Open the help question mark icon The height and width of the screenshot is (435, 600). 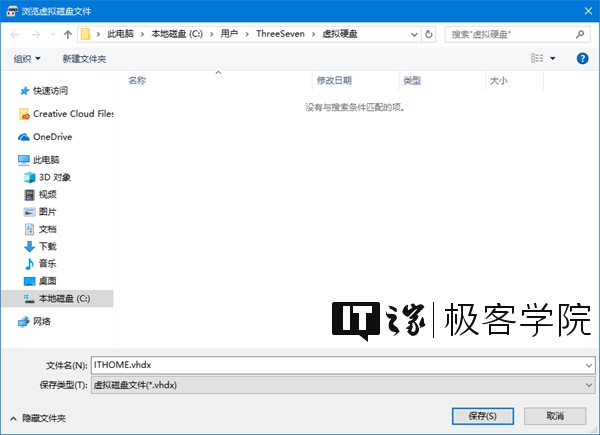click(582, 58)
